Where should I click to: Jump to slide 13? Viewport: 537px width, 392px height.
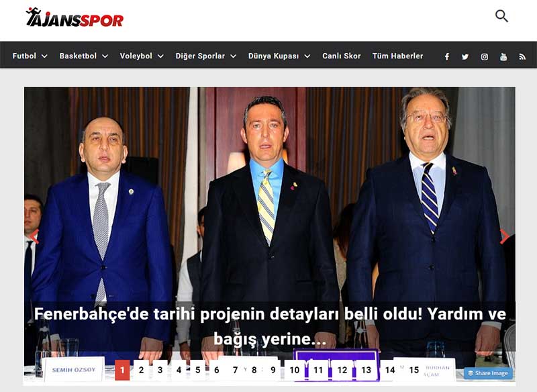366,370
